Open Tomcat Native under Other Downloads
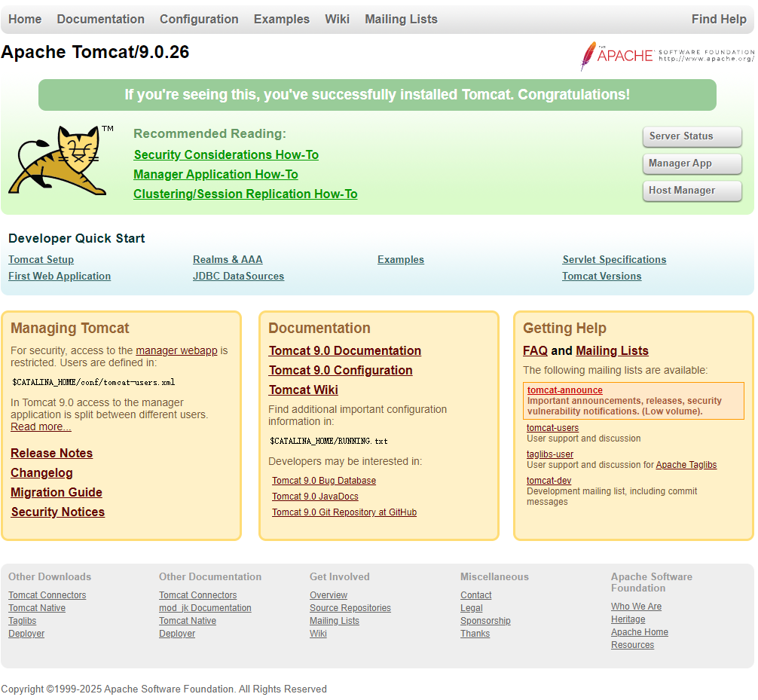Screen dimensions: 758x700 point(37,607)
